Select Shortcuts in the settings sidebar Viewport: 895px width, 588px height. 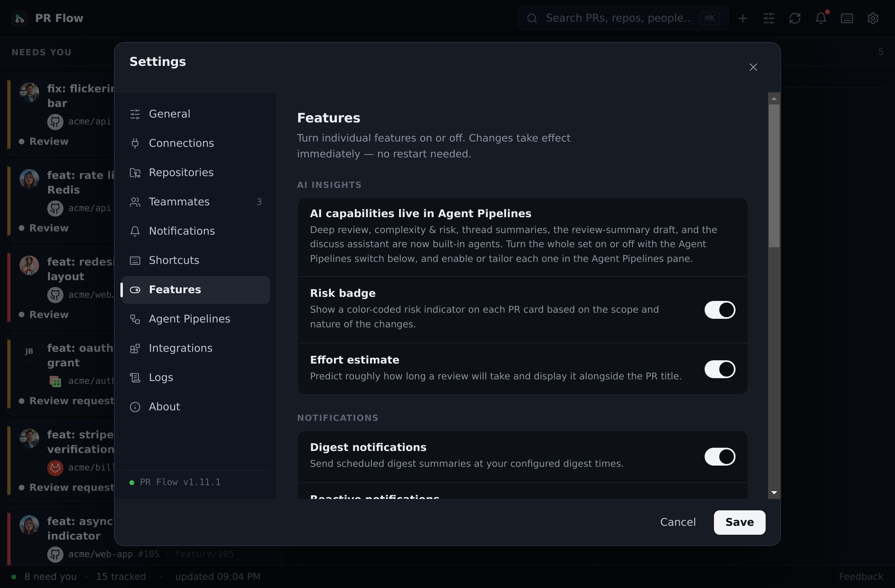point(196,261)
